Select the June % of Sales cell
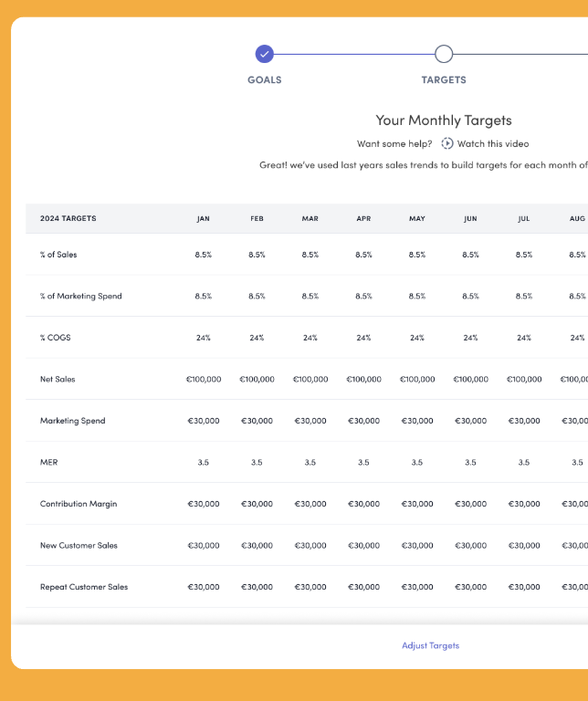This screenshot has width=588, height=701. tap(470, 255)
